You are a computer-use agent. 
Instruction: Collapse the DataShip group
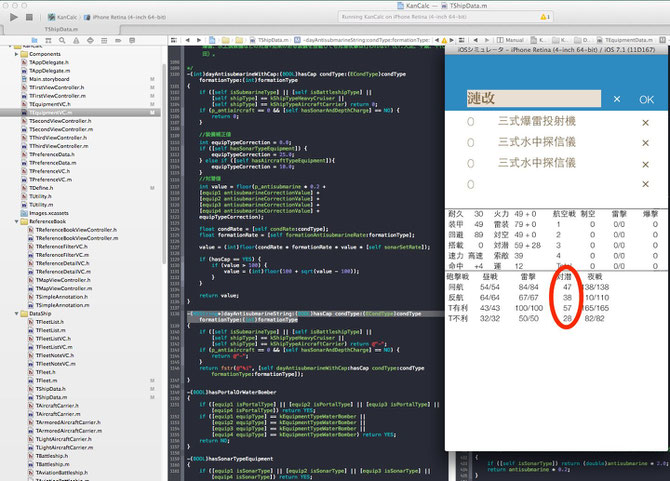(16, 314)
